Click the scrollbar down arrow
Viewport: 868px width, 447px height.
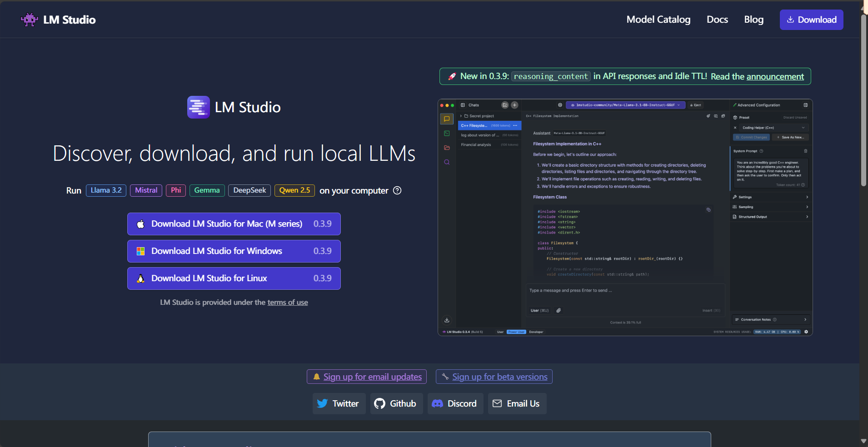(863, 441)
